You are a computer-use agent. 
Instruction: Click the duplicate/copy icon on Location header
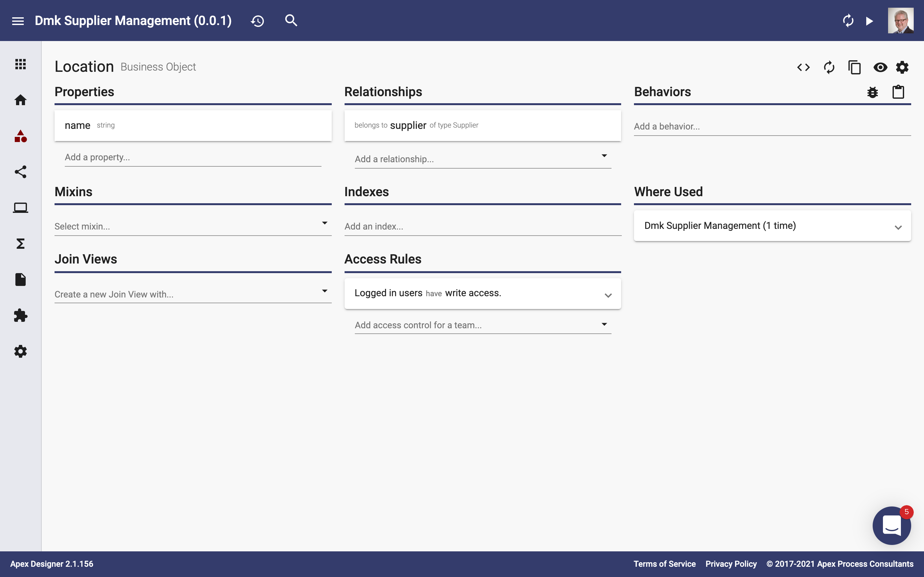tap(855, 66)
